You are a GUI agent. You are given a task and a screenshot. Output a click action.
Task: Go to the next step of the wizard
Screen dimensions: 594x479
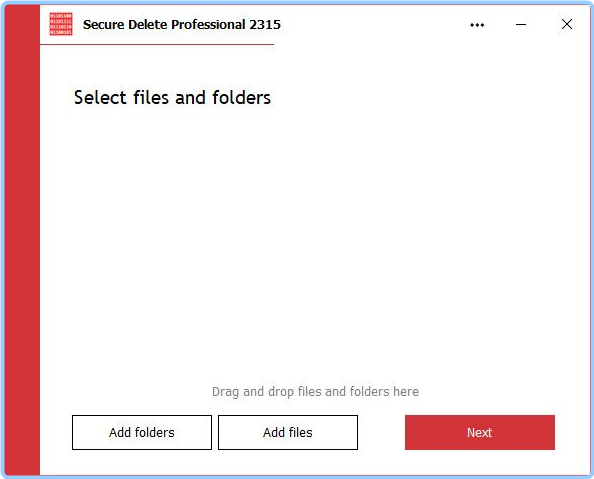(x=480, y=432)
